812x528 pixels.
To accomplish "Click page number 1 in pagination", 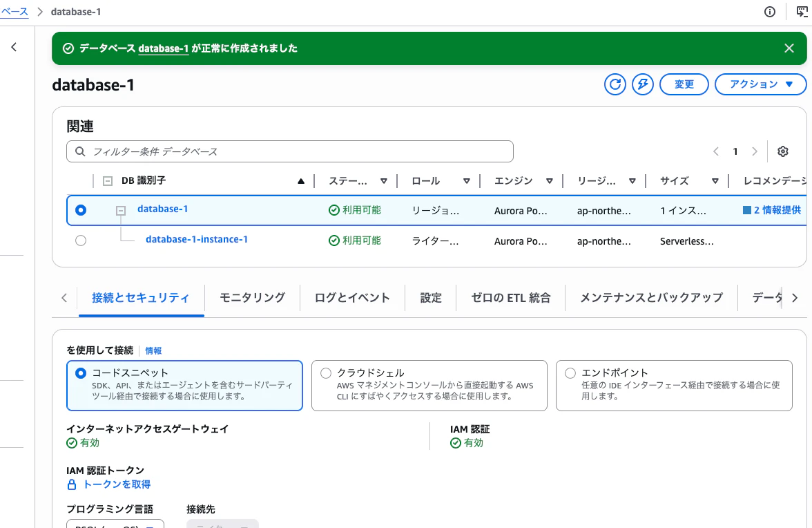I will click(x=735, y=151).
